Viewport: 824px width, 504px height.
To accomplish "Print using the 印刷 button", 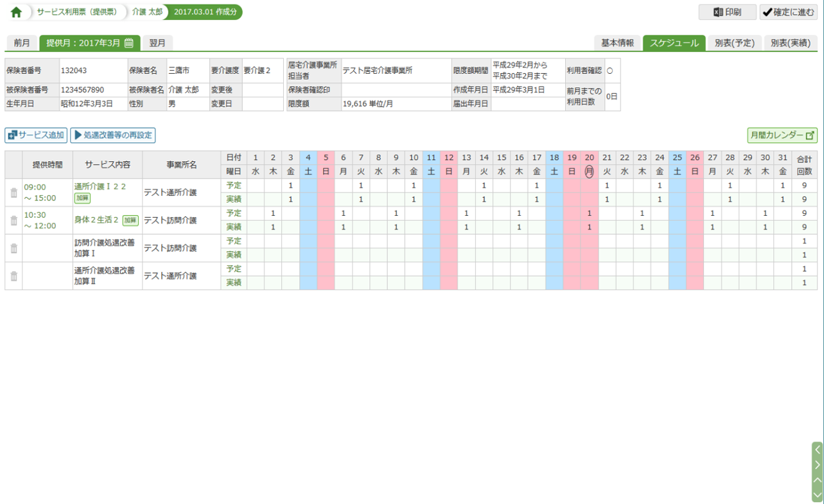I will (x=727, y=12).
